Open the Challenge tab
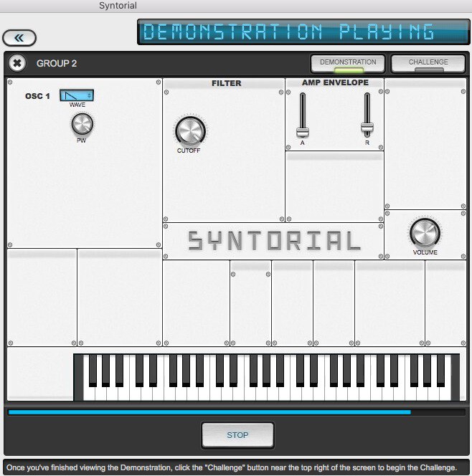 click(428, 63)
